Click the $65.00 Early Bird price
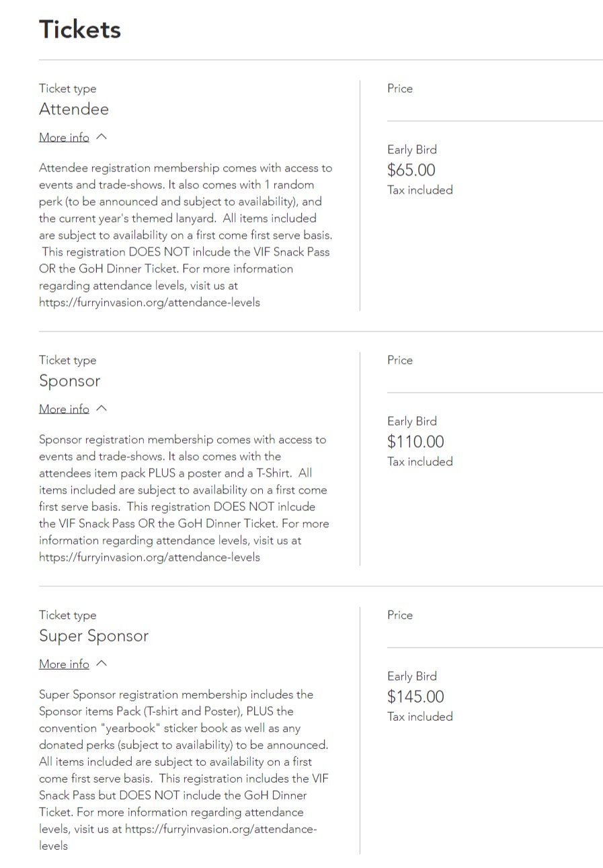603x868 pixels. click(411, 170)
